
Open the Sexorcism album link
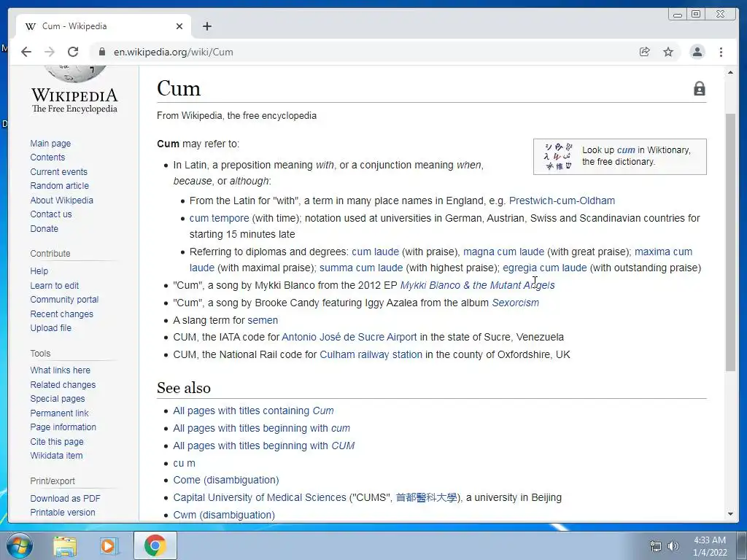pyautogui.click(x=516, y=303)
